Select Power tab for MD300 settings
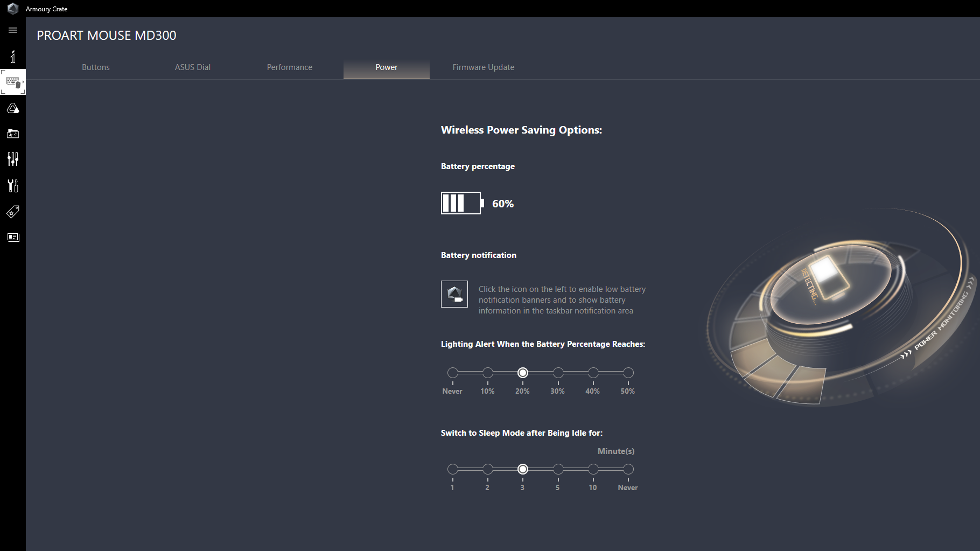Screen dimensions: 980x551 [386, 67]
